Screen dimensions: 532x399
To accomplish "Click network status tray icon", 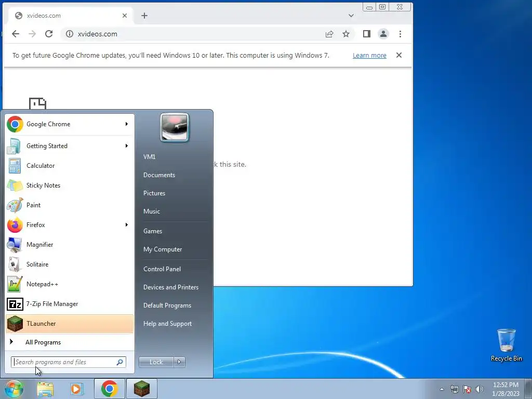I will click(454, 389).
